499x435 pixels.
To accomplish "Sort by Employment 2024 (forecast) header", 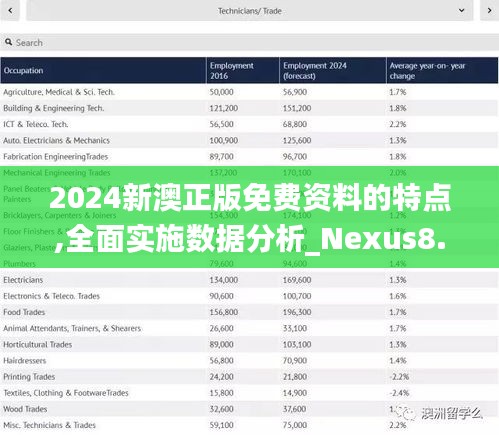I will click(333, 70).
